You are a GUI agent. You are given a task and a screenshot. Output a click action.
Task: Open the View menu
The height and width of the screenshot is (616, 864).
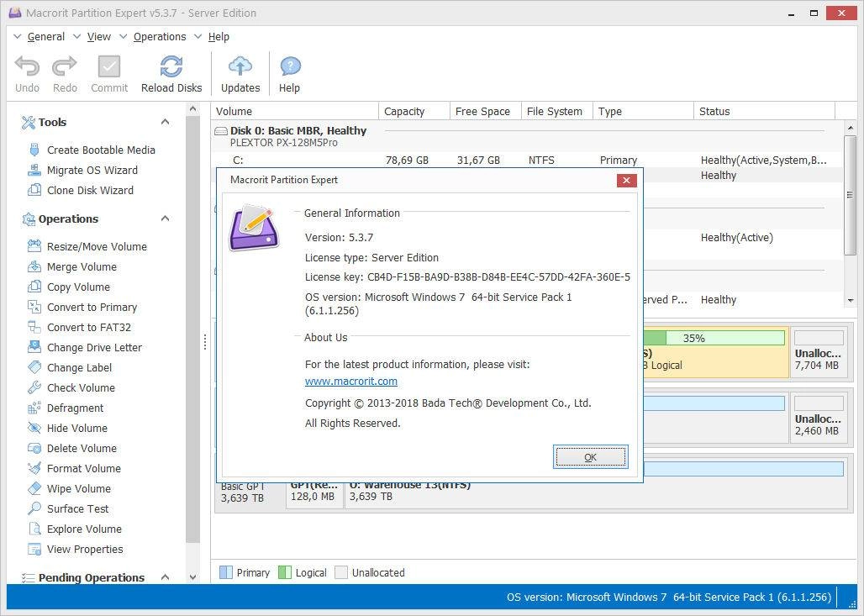pos(98,36)
